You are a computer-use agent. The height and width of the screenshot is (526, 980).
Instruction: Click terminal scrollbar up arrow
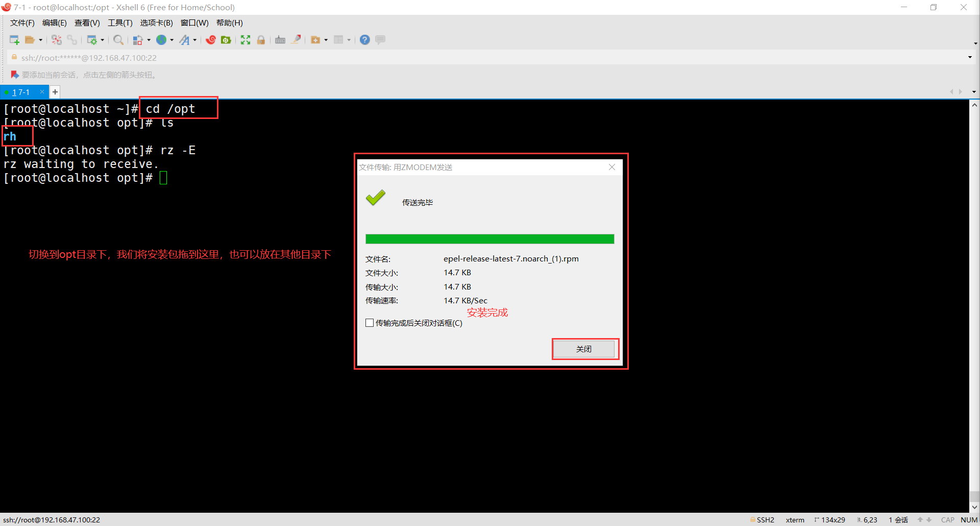(974, 105)
